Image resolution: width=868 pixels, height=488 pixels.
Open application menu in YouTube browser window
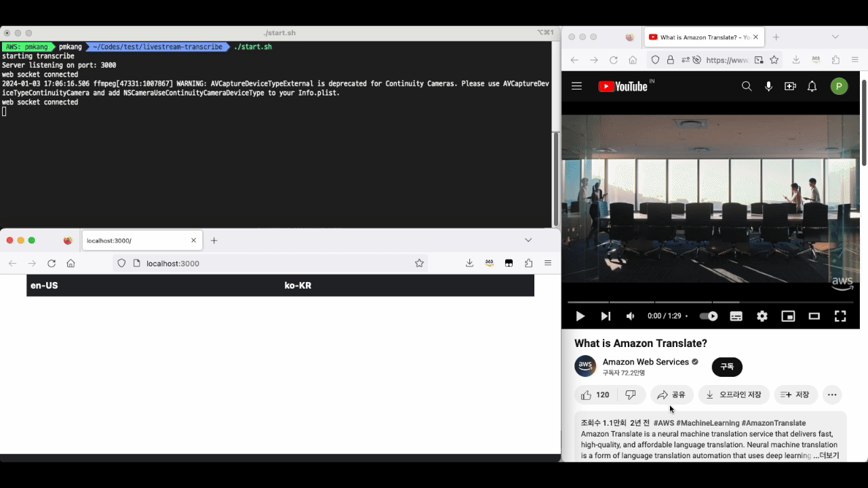[x=855, y=60]
